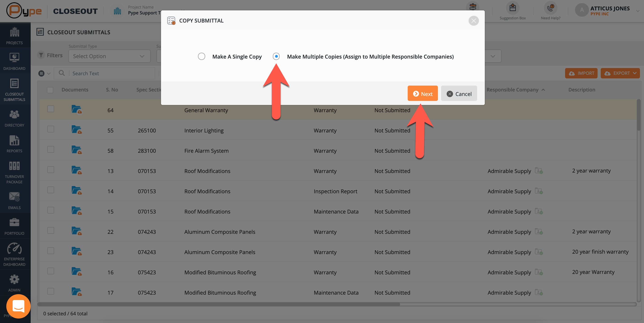644x323 pixels.
Task: Click the Next button
Action: [x=422, y=94]
